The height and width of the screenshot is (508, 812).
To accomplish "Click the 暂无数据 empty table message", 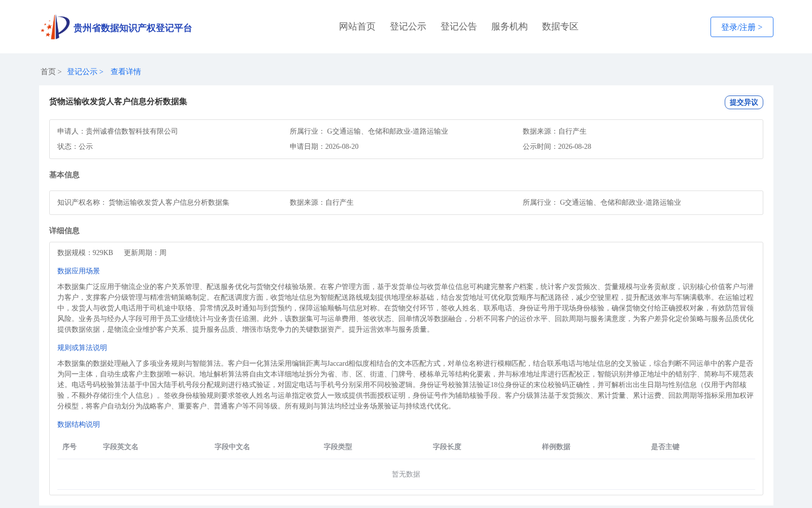I will point(406,474).
